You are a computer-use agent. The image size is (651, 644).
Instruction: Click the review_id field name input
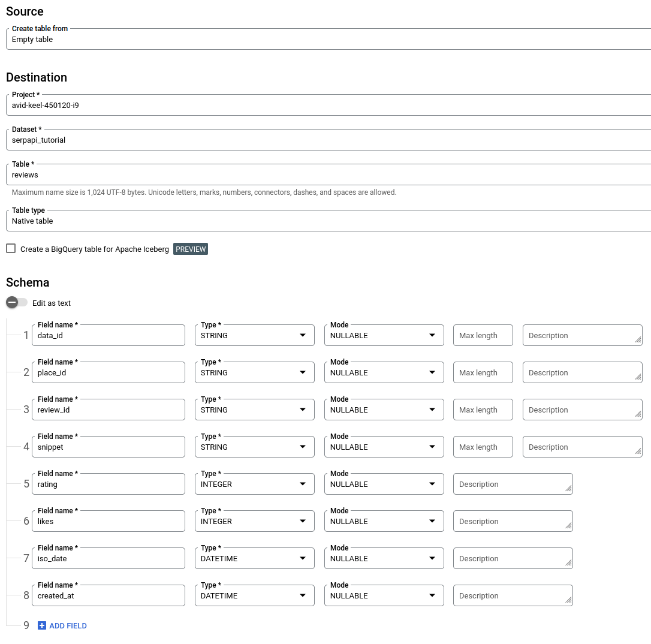coord(108,410)
